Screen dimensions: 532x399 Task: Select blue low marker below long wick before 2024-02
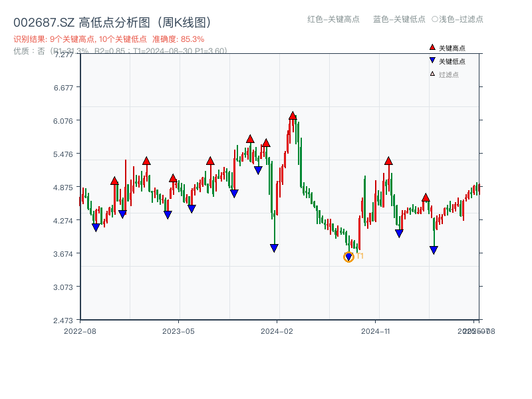pos(274,248)
